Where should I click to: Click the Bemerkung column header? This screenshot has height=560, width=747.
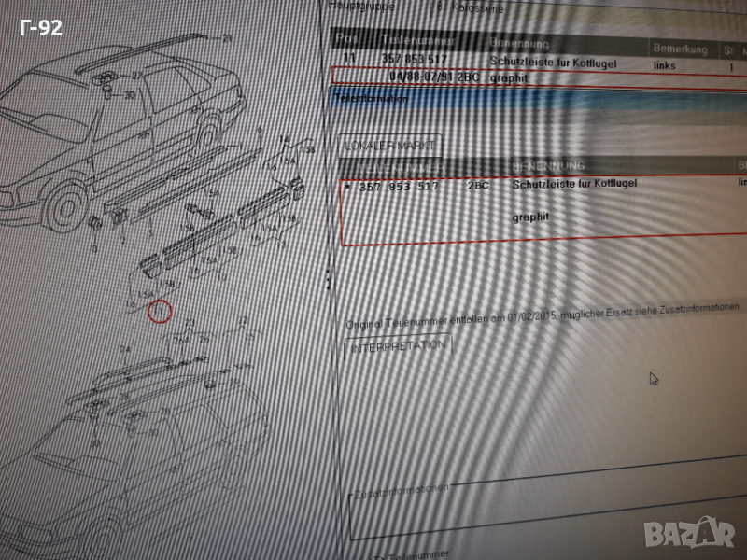tap(679, 47)
